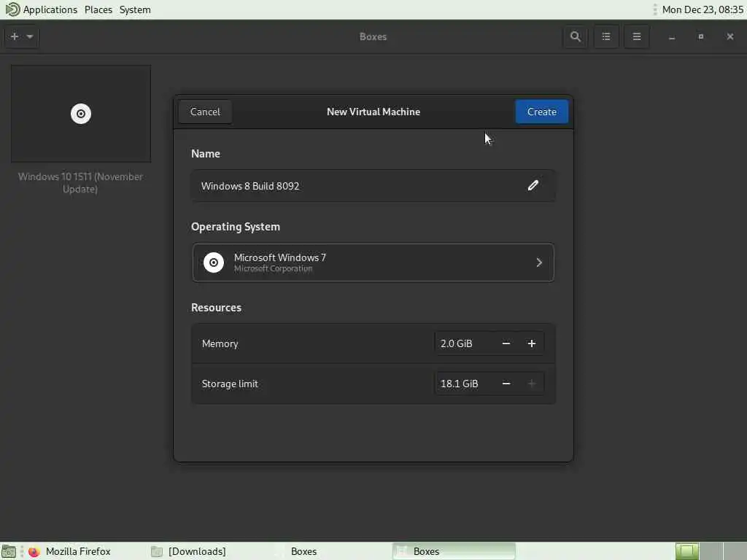The width and height of the screenshot is (747, 560).
Task: Open search in Boxes header bar
Action: click(x=576, y=36)
